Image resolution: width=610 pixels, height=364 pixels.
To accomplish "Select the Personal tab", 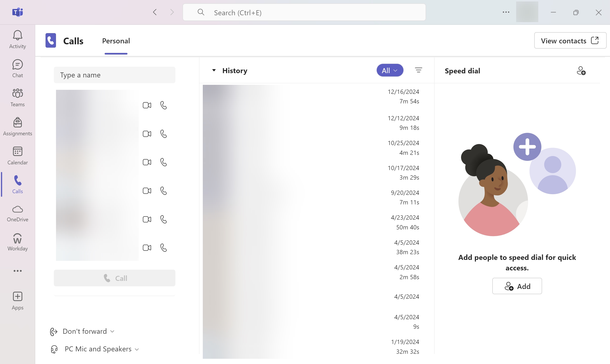I will pyautogui.click(x=116, y=41).
